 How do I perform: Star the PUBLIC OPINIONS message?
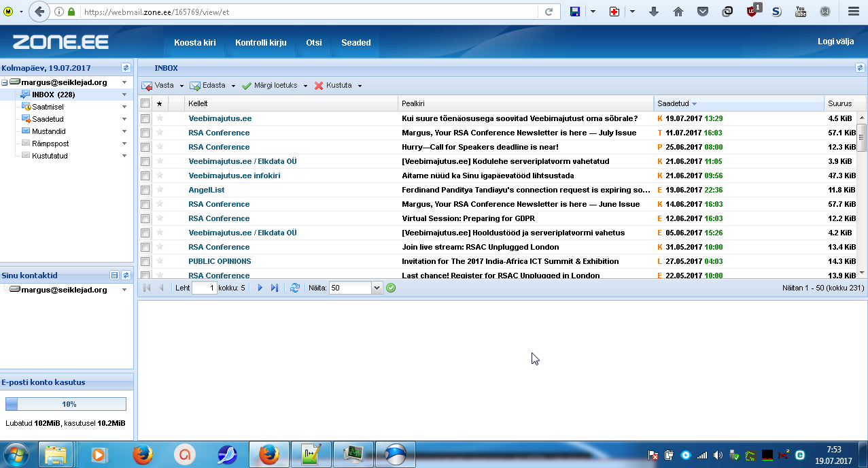(x=160, y=261)
